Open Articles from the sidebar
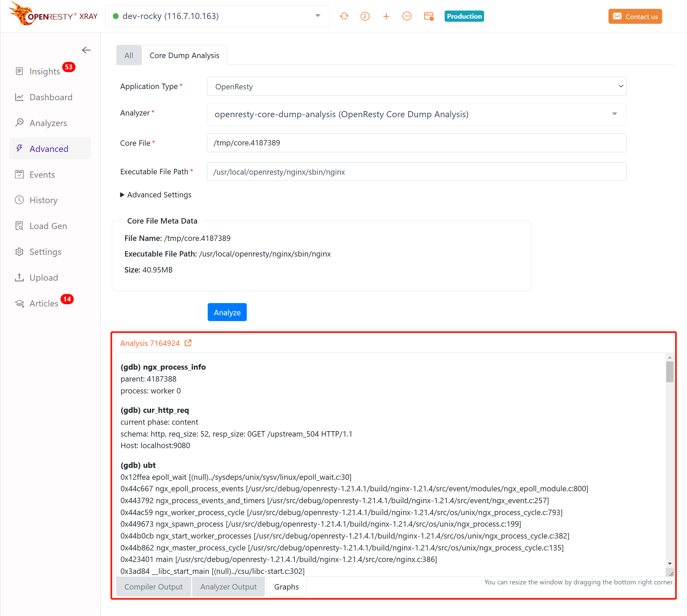This screenshot has width=687, height=616. click(x=44, y=303)
